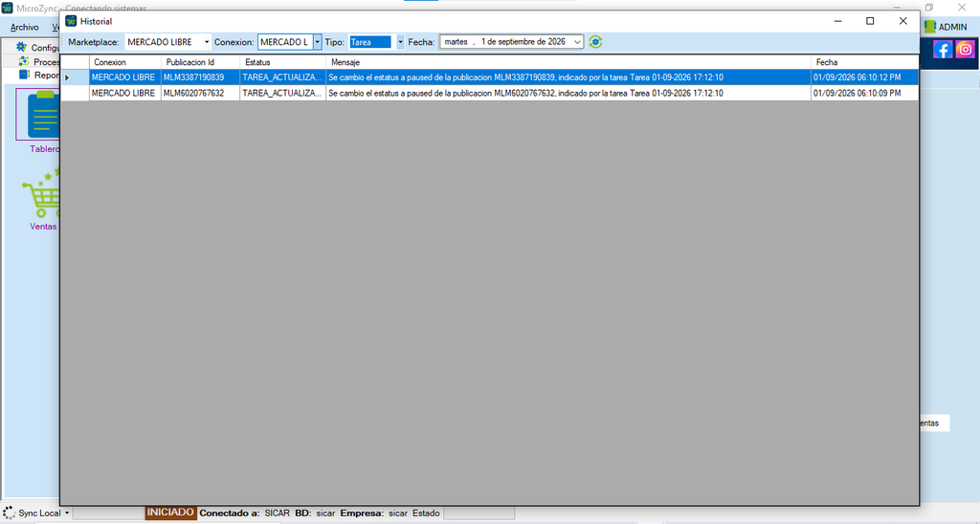Sort by Mensaje column header
Screen dimensions: 980x524
568,62
